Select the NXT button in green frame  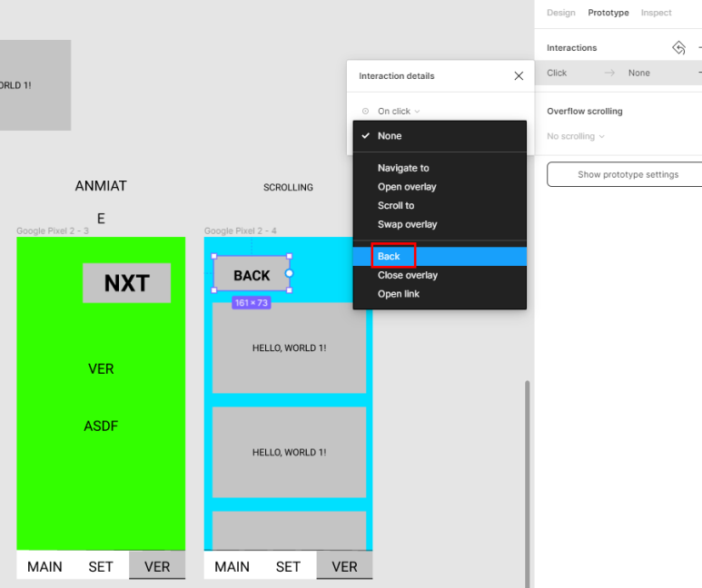127,283
